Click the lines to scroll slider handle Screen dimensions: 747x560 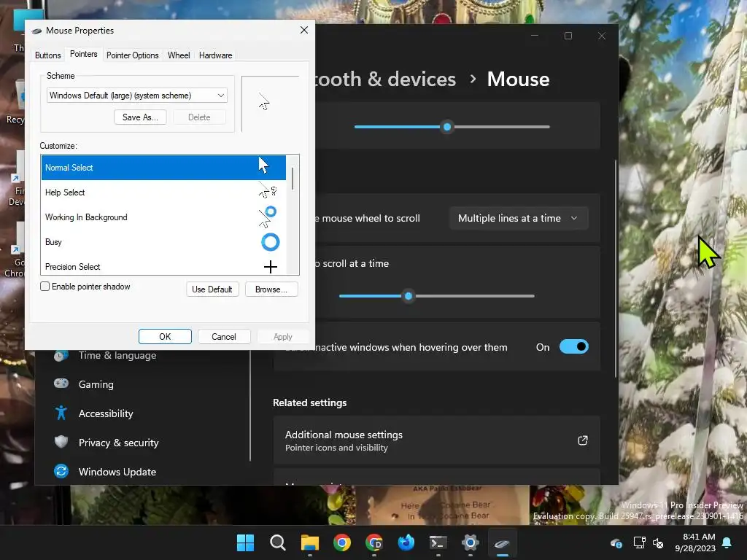coord(409,296)
